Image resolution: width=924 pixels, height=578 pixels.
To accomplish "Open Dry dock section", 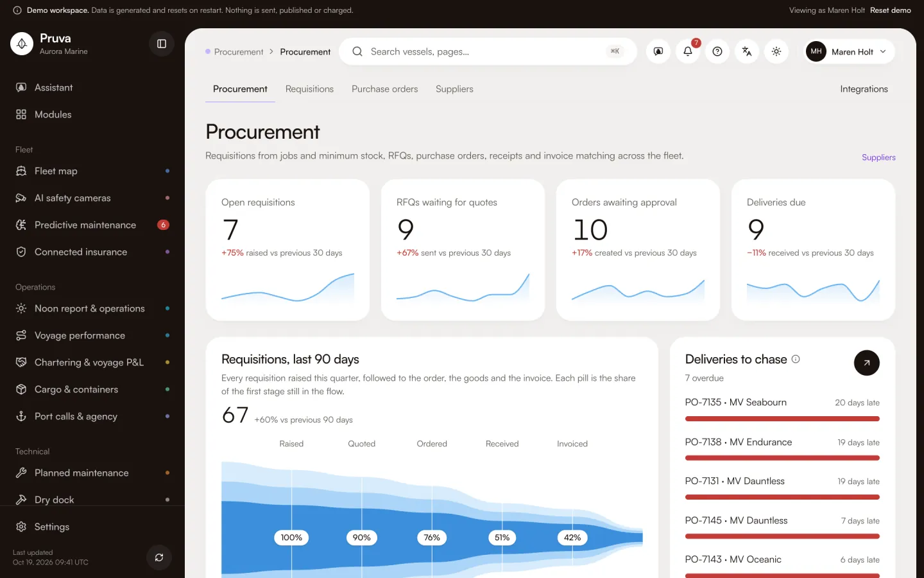I will tap(92, 499).
